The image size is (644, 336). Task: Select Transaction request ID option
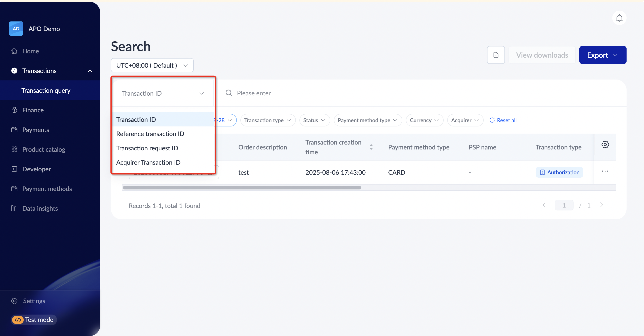tap(147, 148)
